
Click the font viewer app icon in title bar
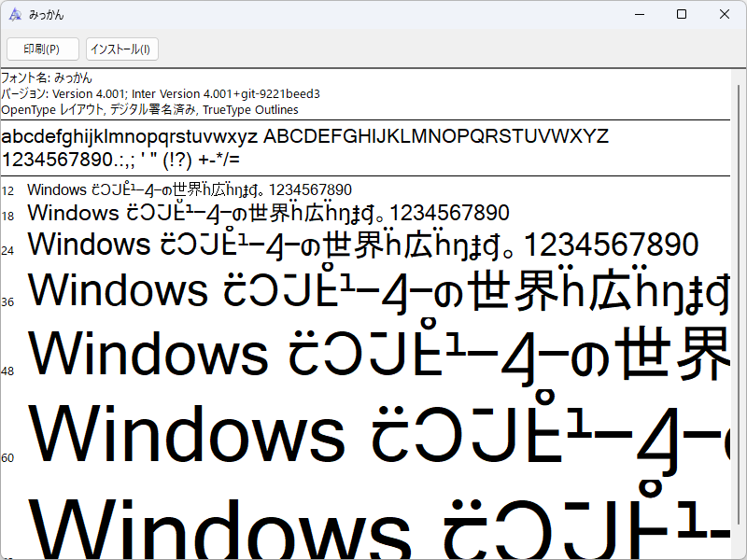[15, 15]
